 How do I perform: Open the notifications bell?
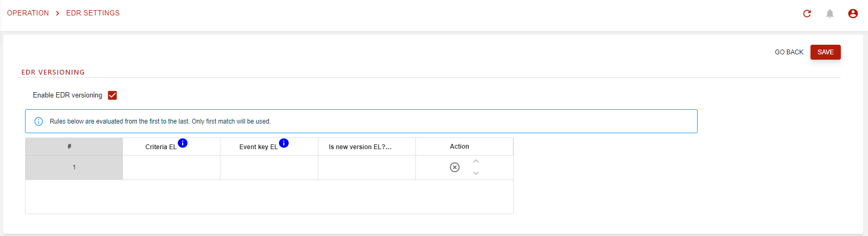pos(830,13)
